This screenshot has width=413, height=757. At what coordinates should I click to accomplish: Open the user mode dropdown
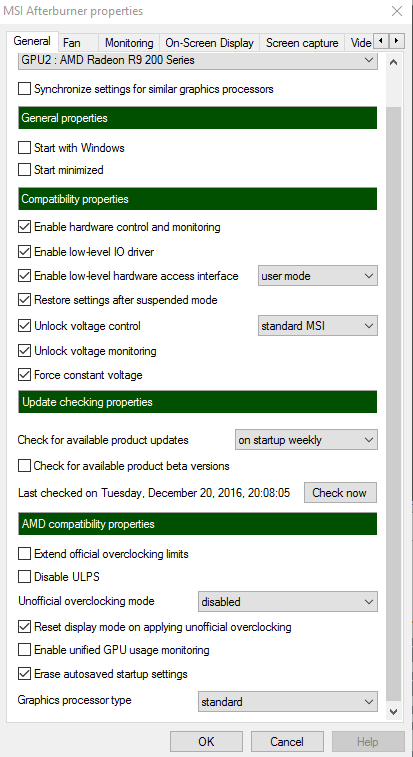coord(318,276)
